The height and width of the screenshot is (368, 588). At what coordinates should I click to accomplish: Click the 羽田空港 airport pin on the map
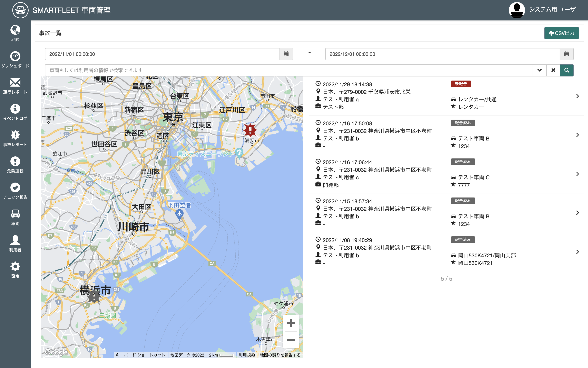(x=179, y=215)
